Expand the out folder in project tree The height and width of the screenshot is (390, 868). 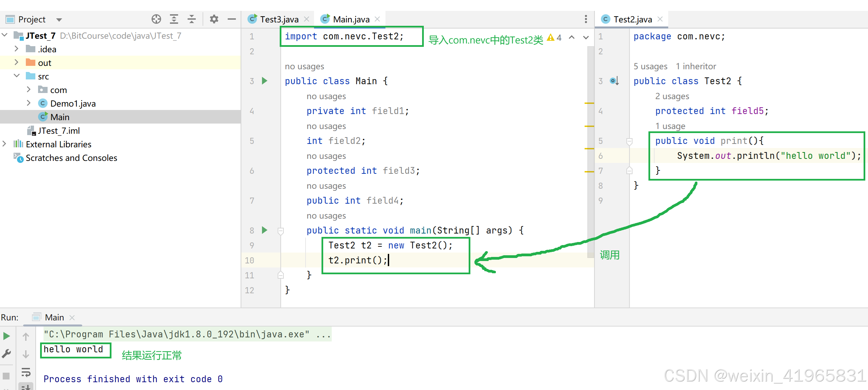[16, 62]
